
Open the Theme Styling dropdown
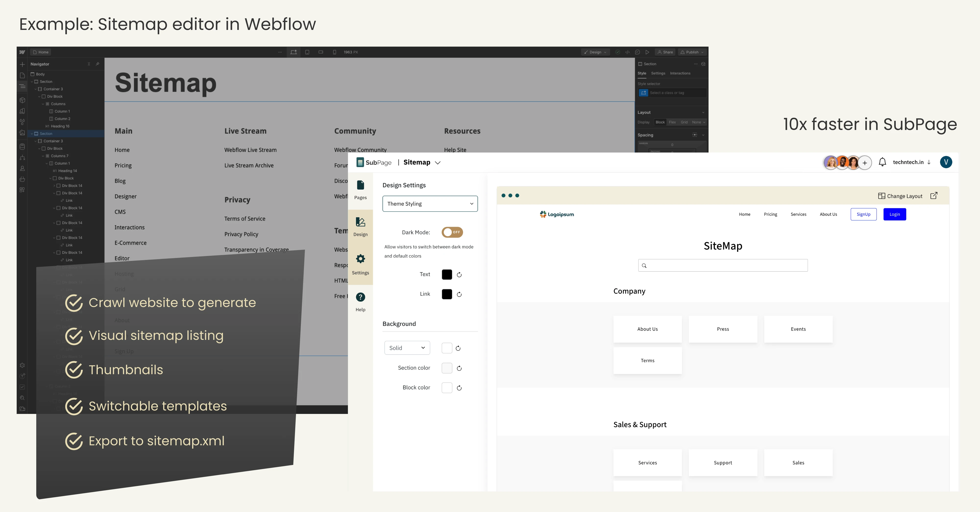[x=430, y=204]
